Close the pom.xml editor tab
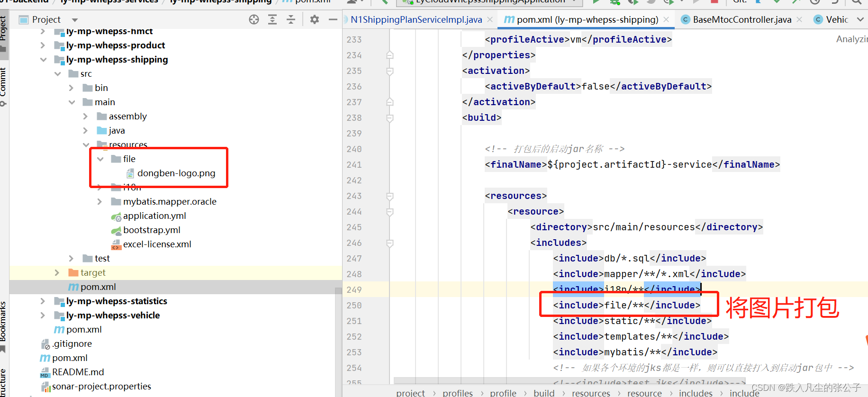The image size is (868, 397). (666, 19)
